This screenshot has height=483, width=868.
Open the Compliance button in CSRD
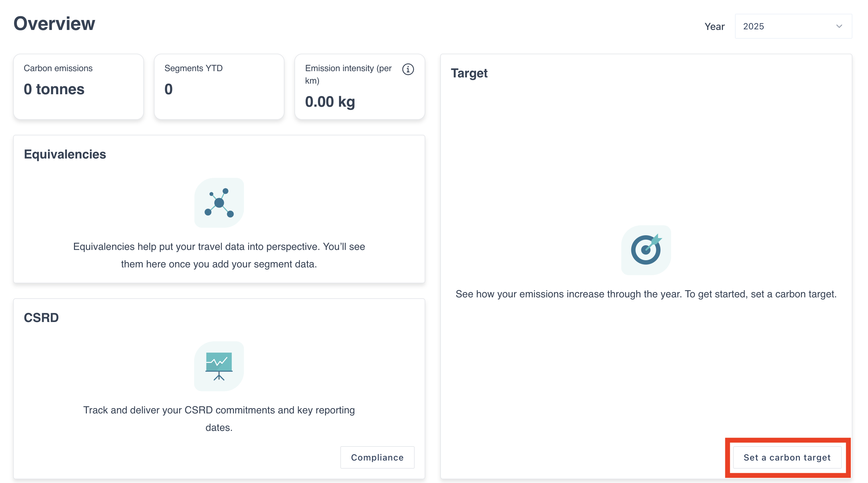click(377, 457)
